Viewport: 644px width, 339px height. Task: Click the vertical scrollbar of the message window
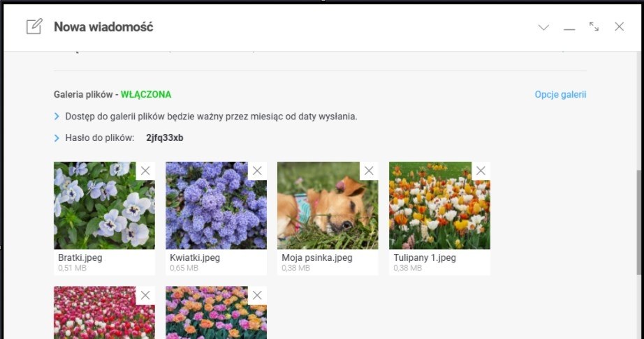[639, 221]
